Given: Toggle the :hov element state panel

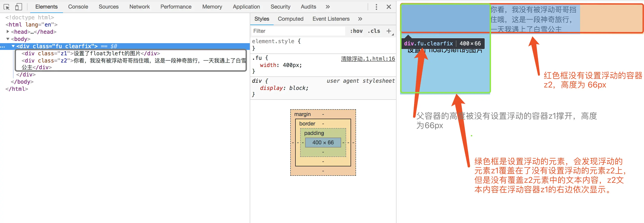Looking at the screenshot, I should click(x=356, y=31).
